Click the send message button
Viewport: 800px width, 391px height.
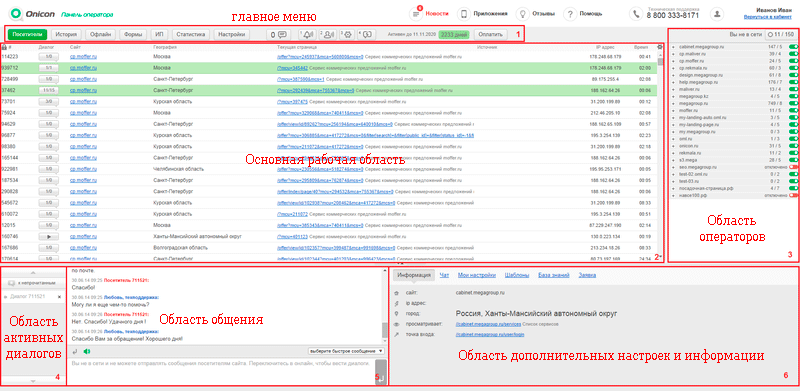click(x=381, y=372)
